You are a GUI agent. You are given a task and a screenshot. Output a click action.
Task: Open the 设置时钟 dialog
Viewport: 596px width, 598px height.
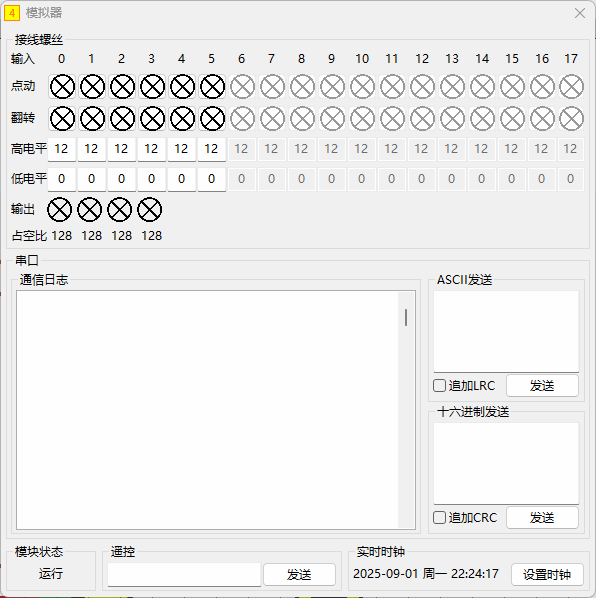pyautogui.click(x=547, y=574)
